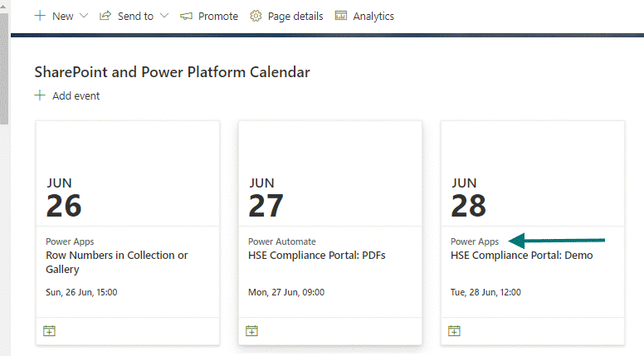Click the Add event plus icon
The height and width of the screenshot is (356, 644).
pyautogui.click(x=40, y=95)
